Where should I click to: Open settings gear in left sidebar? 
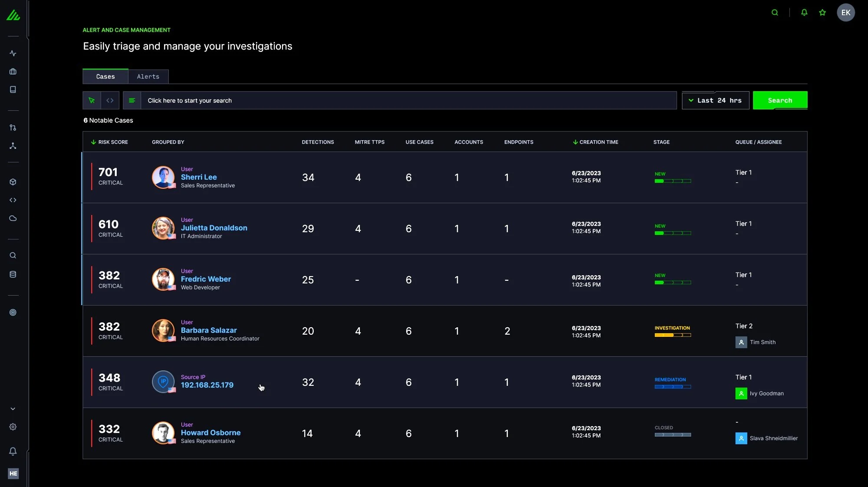(x=13, y=427)
